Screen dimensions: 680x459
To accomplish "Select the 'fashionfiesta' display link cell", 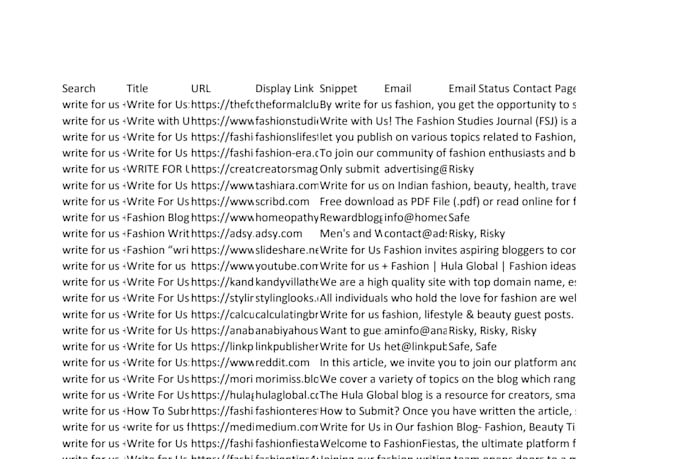I will (287, 444).
